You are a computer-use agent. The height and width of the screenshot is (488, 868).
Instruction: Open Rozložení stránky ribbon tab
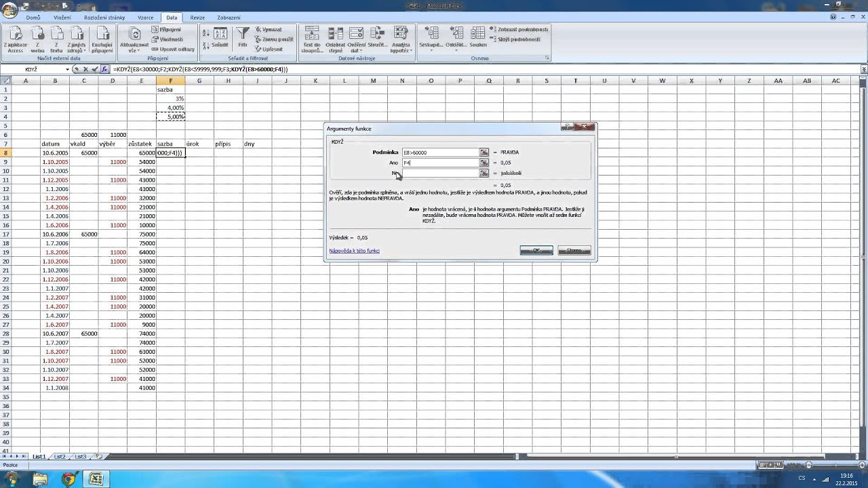pos(104,18)
